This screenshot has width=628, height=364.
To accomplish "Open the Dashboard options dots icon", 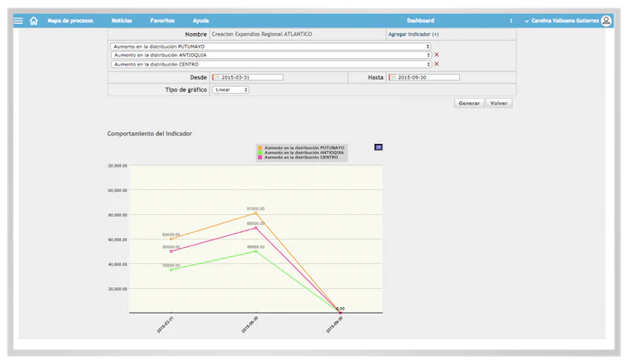I will click(x=511, y=20).
